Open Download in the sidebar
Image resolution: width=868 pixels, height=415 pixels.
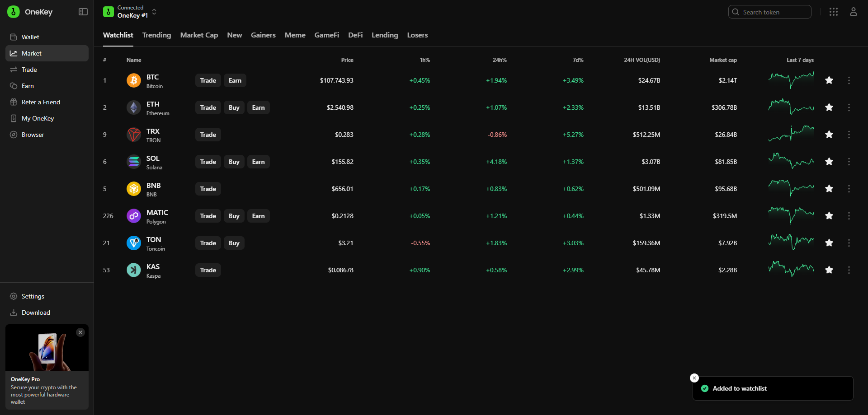point(47,312)
